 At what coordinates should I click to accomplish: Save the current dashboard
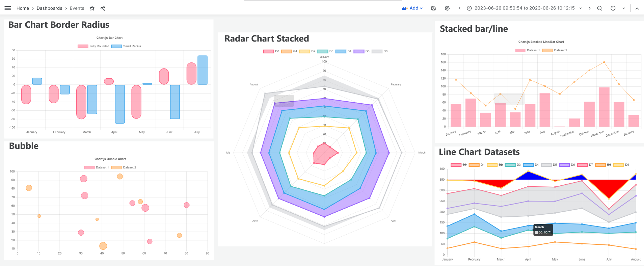tap(433, 8)
